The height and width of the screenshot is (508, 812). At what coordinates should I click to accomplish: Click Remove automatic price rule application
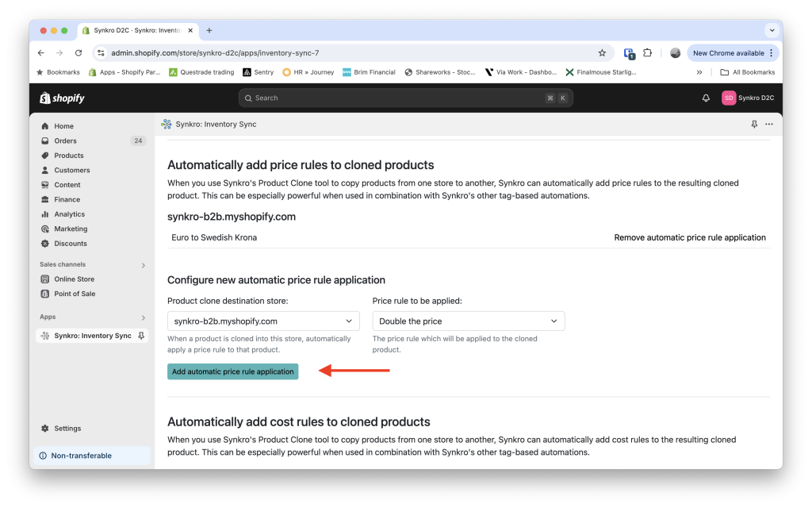[x=690, y=237]
